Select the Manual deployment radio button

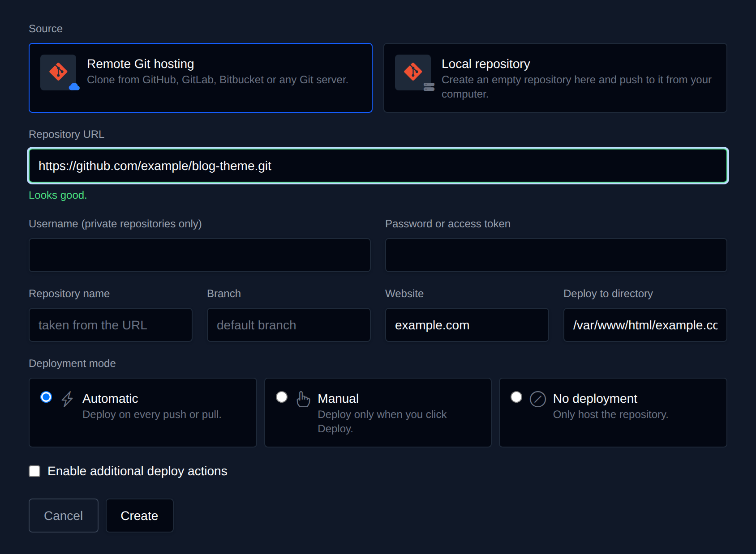(282, 397)
